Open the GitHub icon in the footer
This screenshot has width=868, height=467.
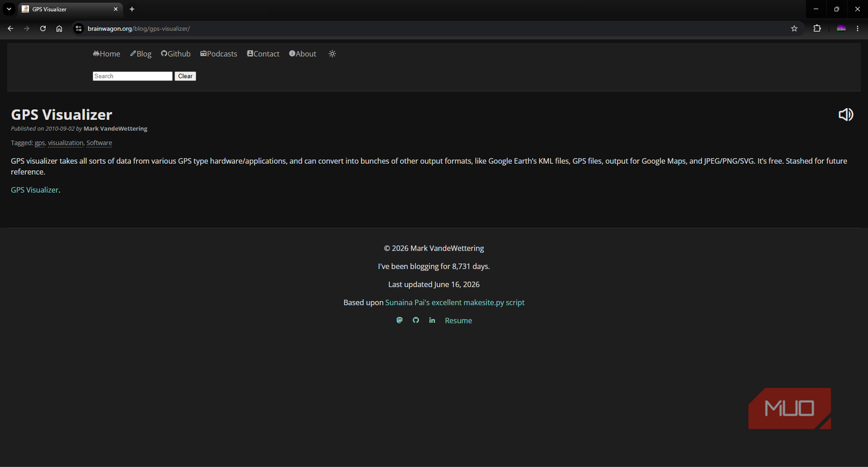pos(415,320)
